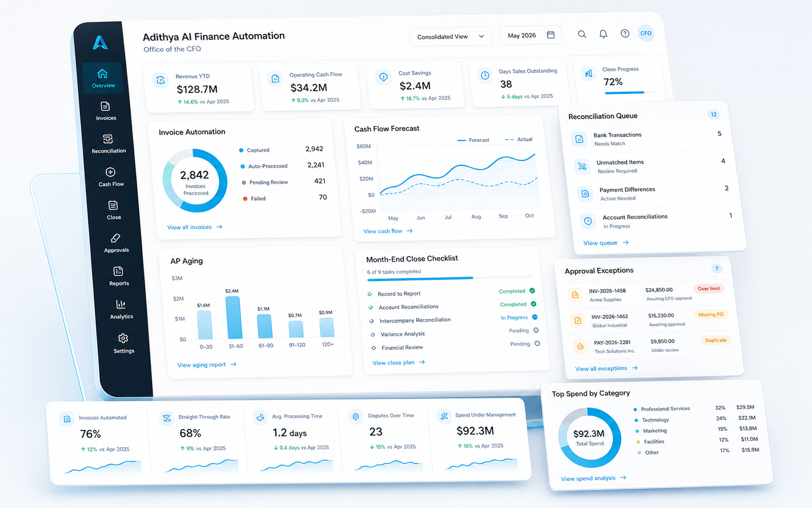Open Reconciliation in sidebar
The image size is (812, 508).
coord(108,144)
